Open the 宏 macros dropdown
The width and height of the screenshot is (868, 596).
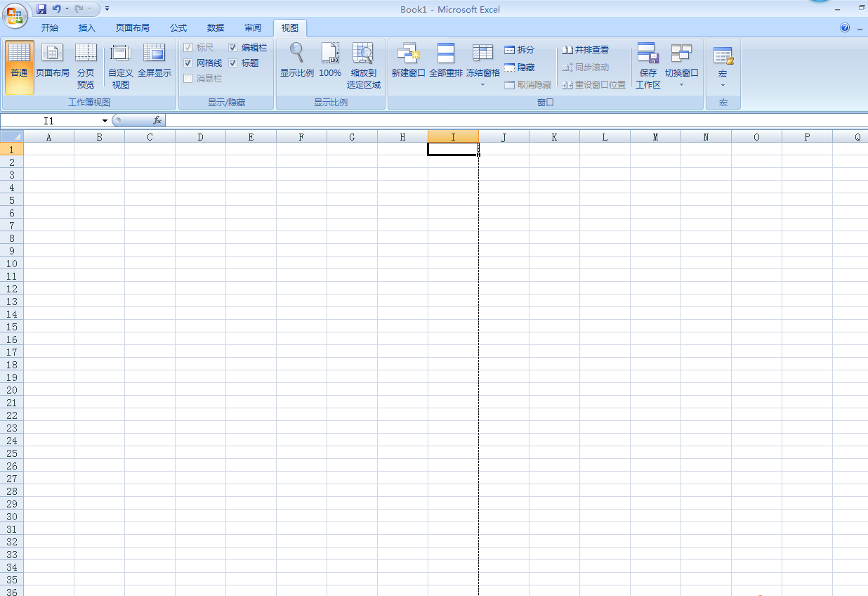coord(723,67)
